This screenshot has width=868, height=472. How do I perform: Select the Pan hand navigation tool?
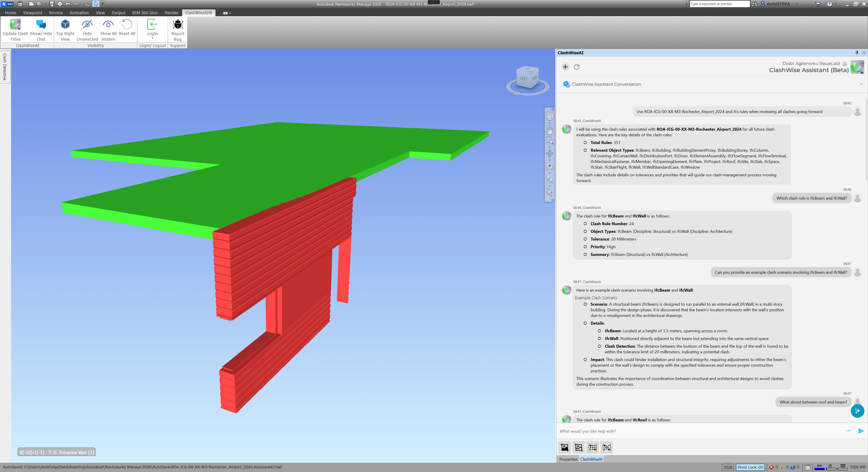coord(550,130)
